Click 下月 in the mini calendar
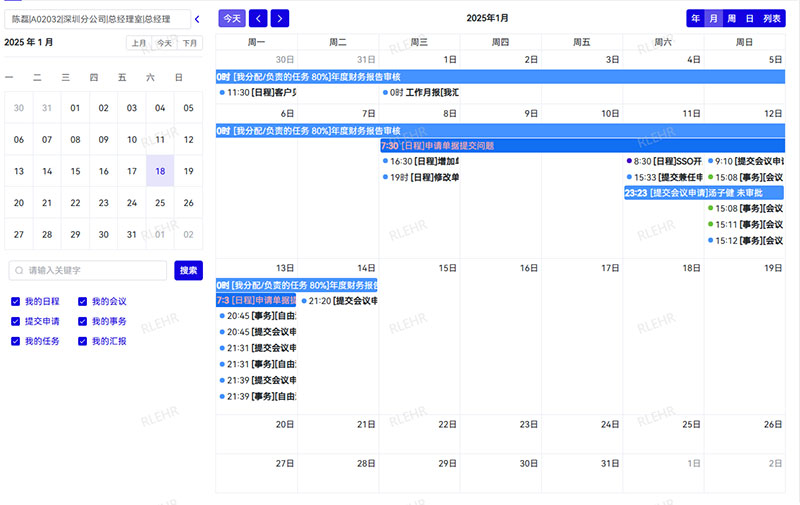Screen dimensions: 800x505 point(190,43)
